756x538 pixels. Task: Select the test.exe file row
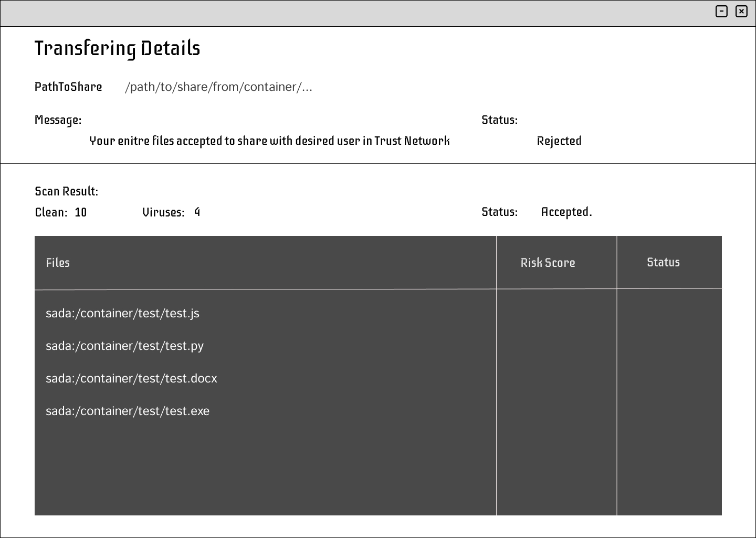[128, 411]
